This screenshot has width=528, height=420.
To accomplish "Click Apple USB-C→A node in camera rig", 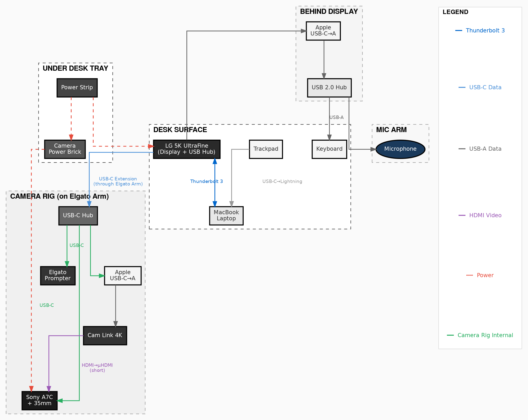I will tap(123, 275).
